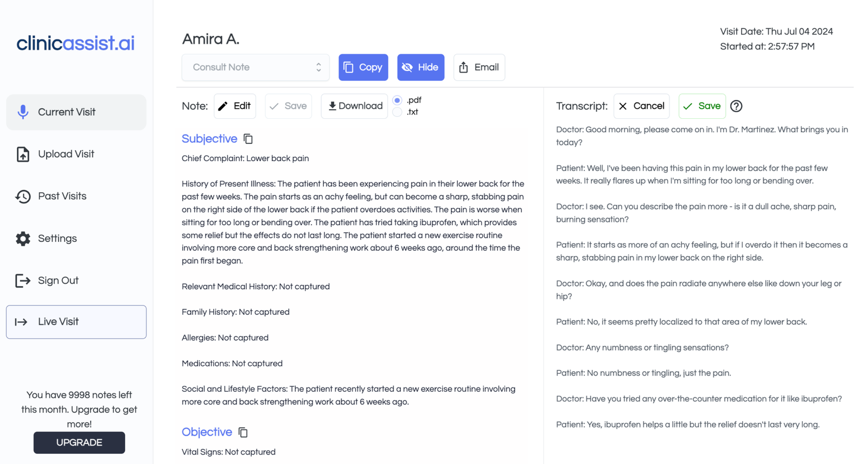
Task: Select the Current Visit microphone icon
Action: point(22,112)
